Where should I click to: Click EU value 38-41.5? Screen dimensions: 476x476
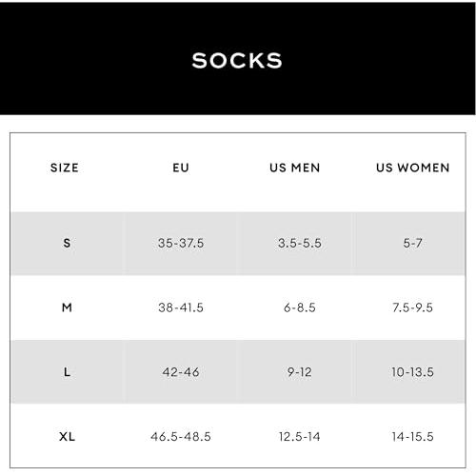(181, 307)
